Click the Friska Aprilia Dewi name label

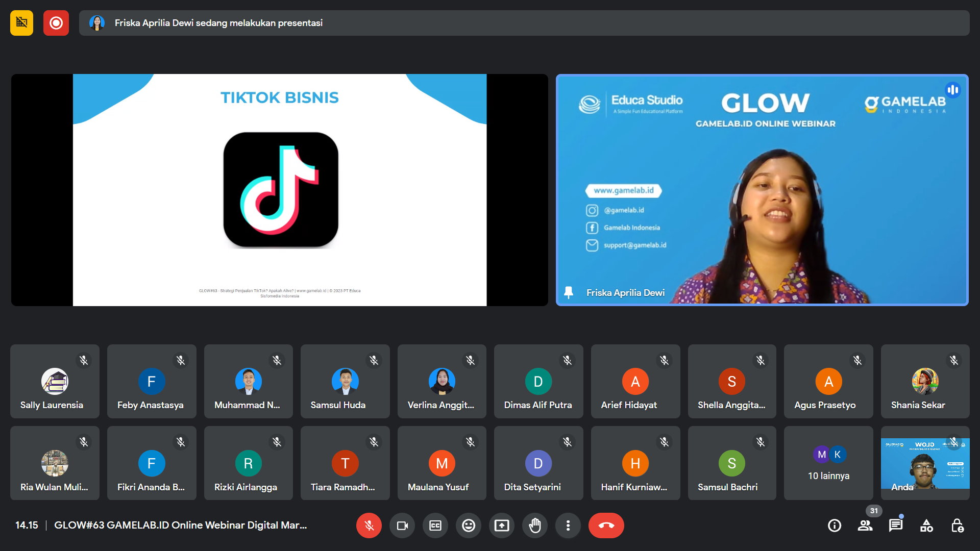click(625, 293)
